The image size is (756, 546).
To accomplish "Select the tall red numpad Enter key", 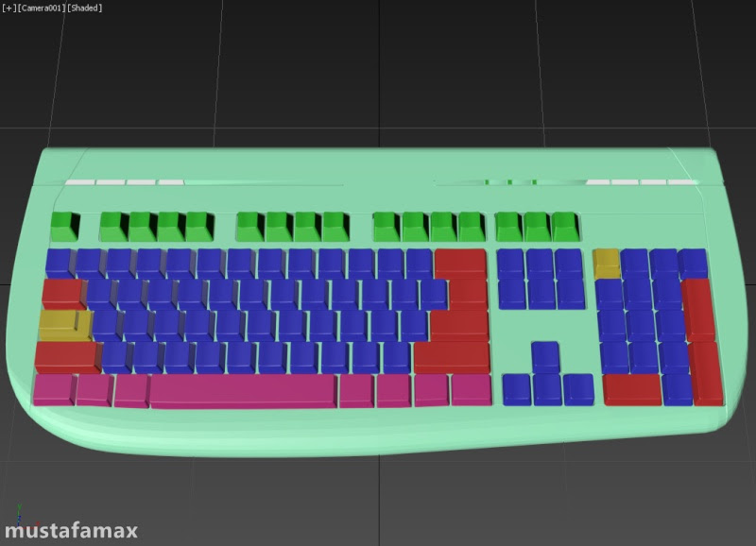I will (x=705, y=373).
